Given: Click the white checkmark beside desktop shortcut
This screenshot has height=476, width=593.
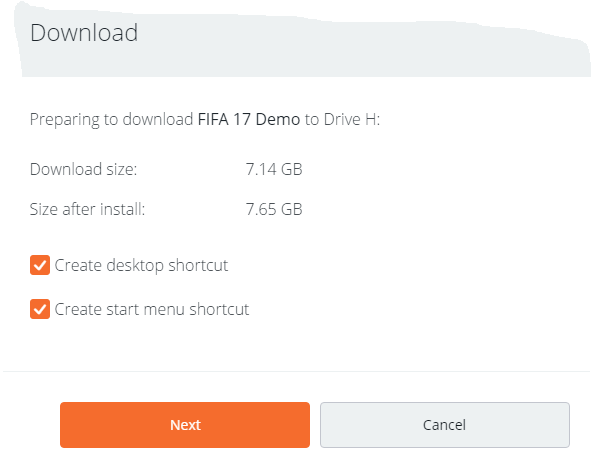Looking at the screenshot, I should pyautogui.click(x=40, y=265).
